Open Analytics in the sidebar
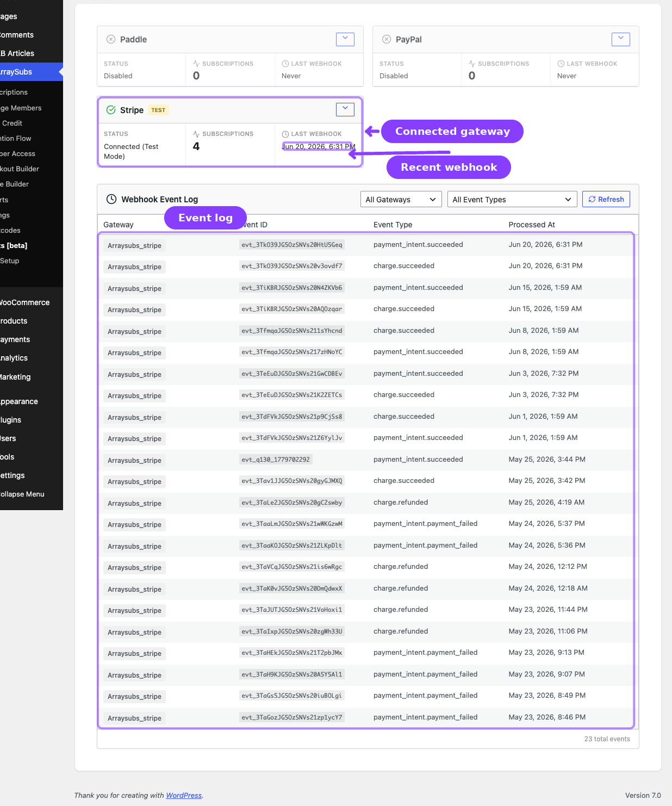This screenshot has width=672, height=806. 14,358
